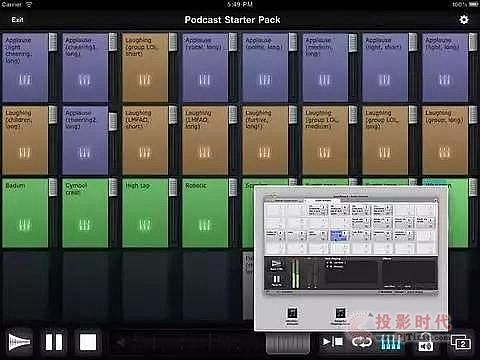
Task: Click the faders icon on first Applause pad
Action: click(25, 80)
